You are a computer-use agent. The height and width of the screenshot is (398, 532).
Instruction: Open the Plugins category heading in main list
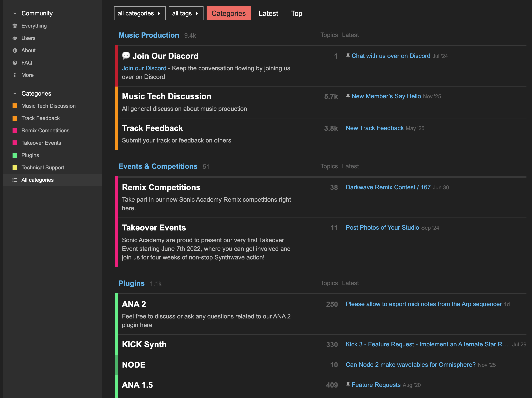coord(132,283)
